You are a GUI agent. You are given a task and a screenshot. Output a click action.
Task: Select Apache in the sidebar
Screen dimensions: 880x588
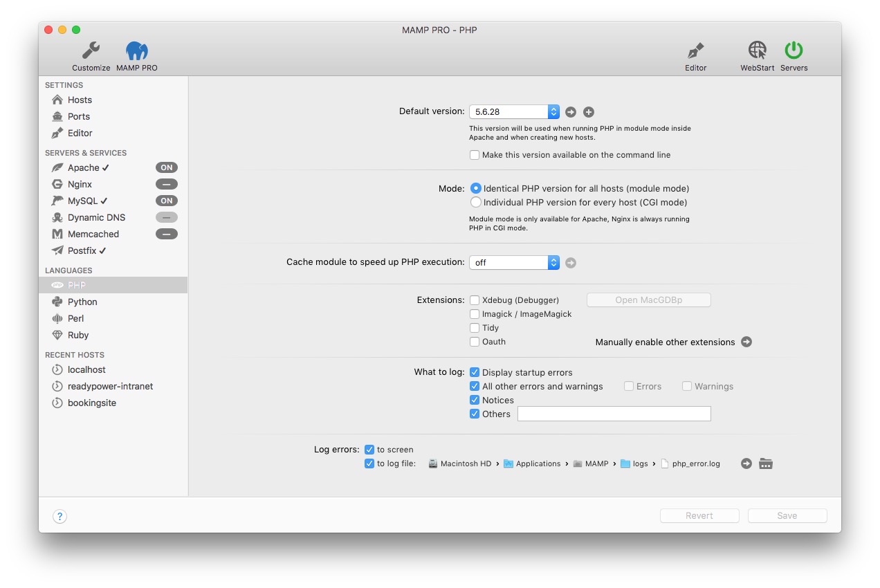pos(83,167)
